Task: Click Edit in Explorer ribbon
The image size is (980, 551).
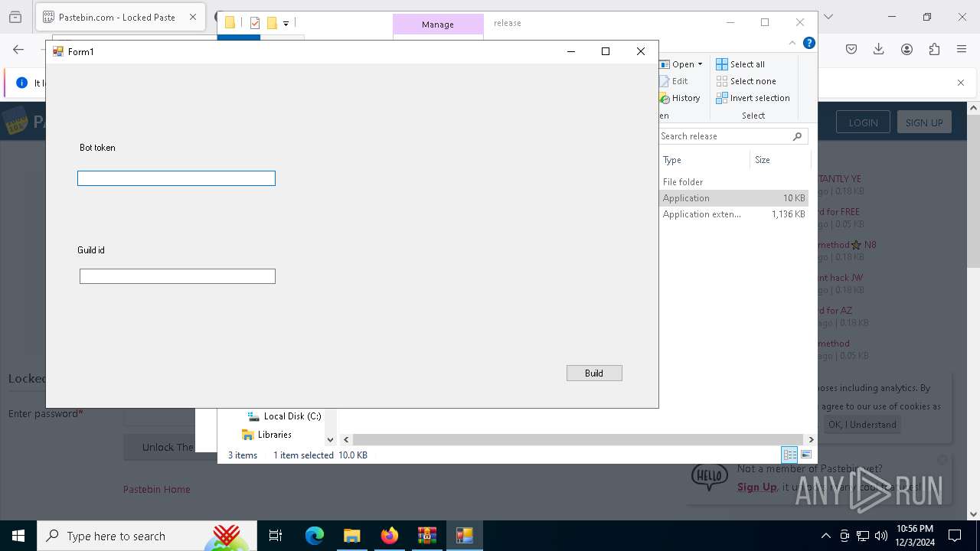Action: click(674, 81)
